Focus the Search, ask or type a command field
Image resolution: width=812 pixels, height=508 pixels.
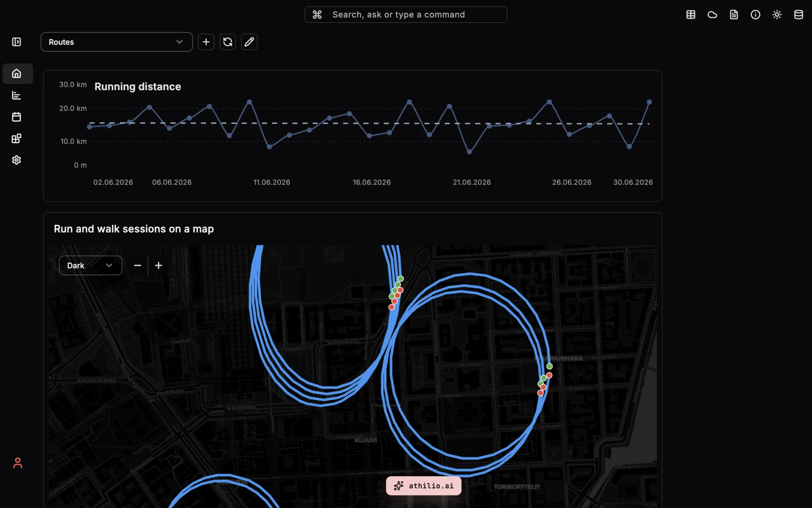pyautogui.click(x=406, y=15)
